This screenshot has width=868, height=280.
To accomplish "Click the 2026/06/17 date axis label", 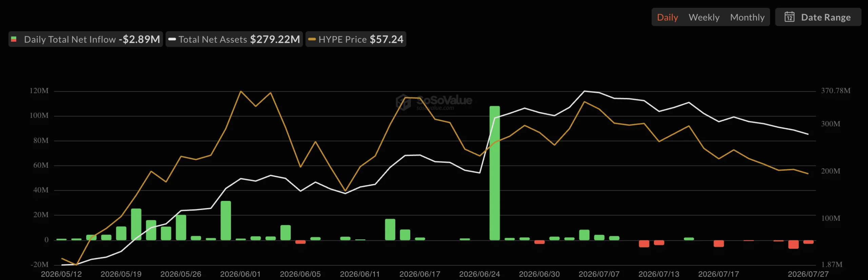I will (x=420, y=274).
